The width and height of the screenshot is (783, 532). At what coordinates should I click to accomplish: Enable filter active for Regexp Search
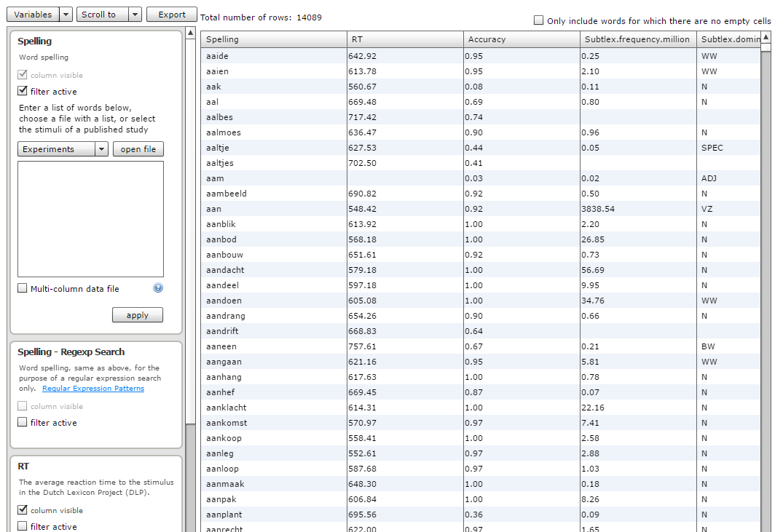23,422
